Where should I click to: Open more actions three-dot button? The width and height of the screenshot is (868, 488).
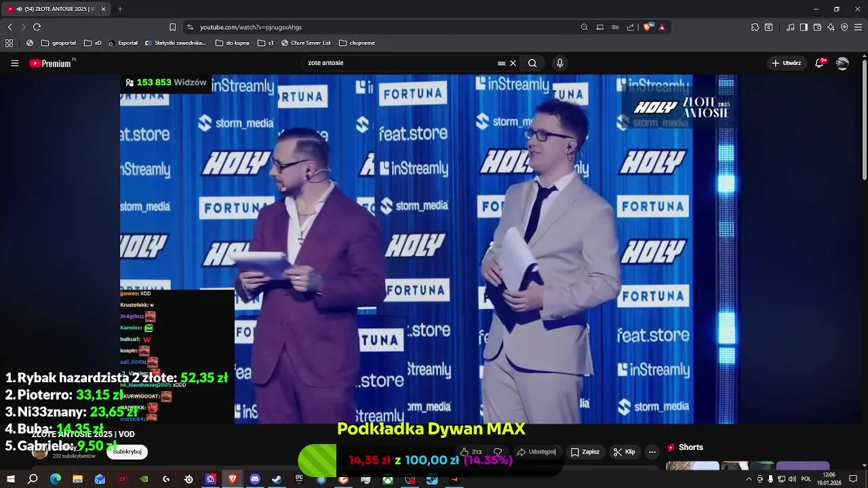pos(652,452)
